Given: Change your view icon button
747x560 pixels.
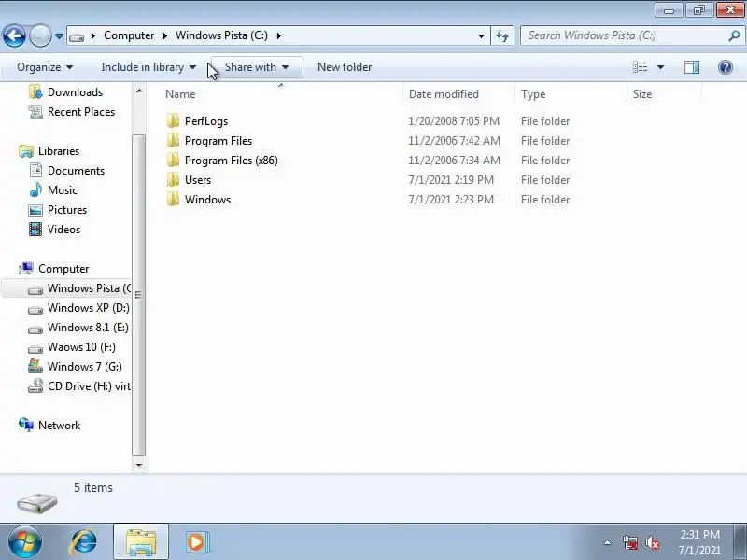Looking at the screenshot, I should [x=640, y=67].
